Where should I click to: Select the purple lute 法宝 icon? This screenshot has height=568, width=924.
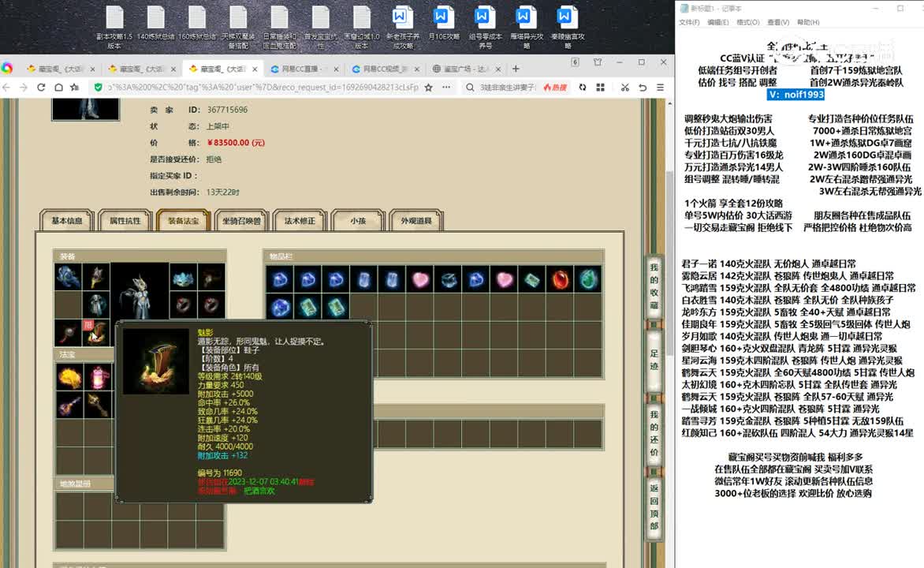[69, 405]
